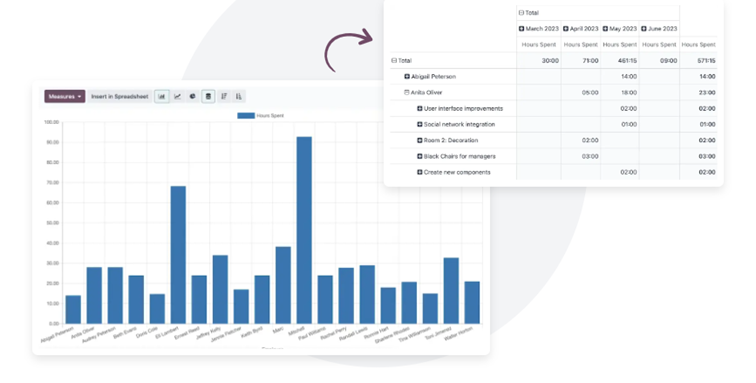The width and height of the screenshot is (756, 383).
Task: Collapse the Total column header
Action: coord(528,13)
